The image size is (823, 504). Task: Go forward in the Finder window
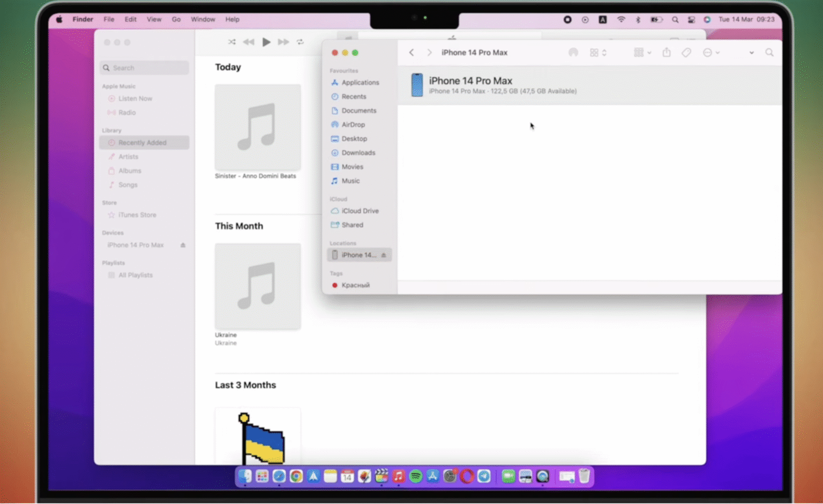coord(429,52)
